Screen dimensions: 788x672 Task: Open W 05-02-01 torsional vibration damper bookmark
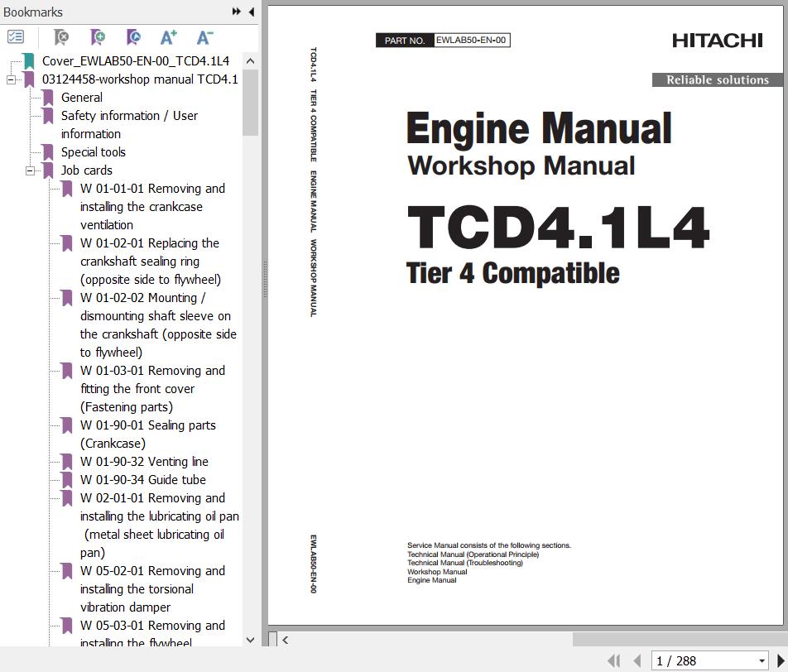pos(153,589)
